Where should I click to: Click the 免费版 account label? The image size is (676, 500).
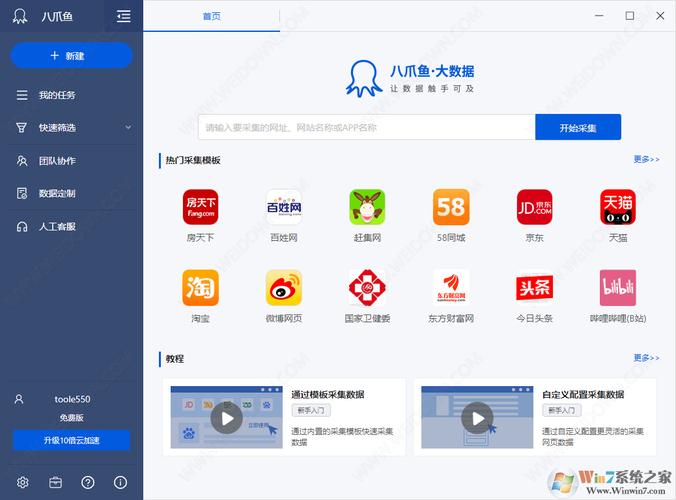tap(72, 418)
